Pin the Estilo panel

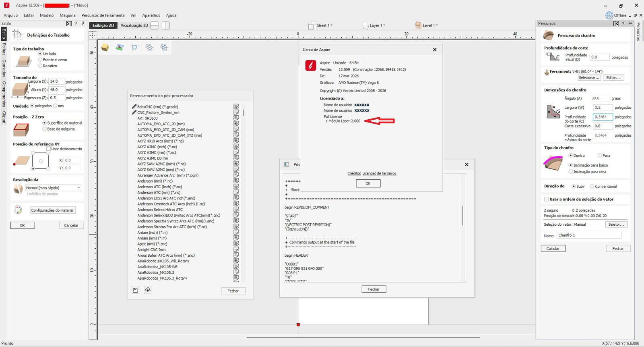pos(83,24)
